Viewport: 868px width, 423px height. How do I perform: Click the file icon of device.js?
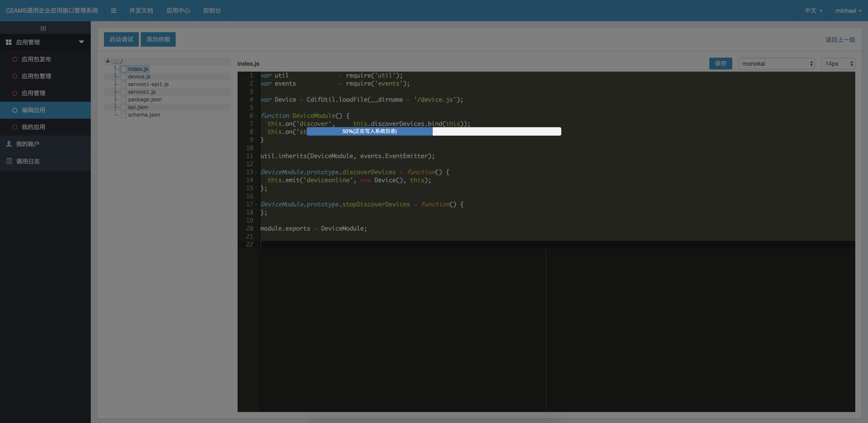point(124,77)
